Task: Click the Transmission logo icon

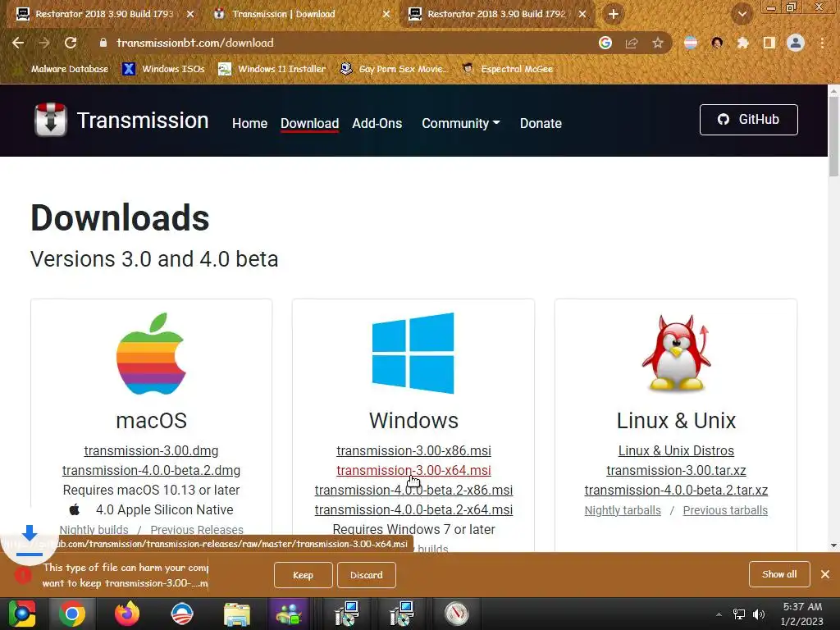Action: click(x=50, y=120)
